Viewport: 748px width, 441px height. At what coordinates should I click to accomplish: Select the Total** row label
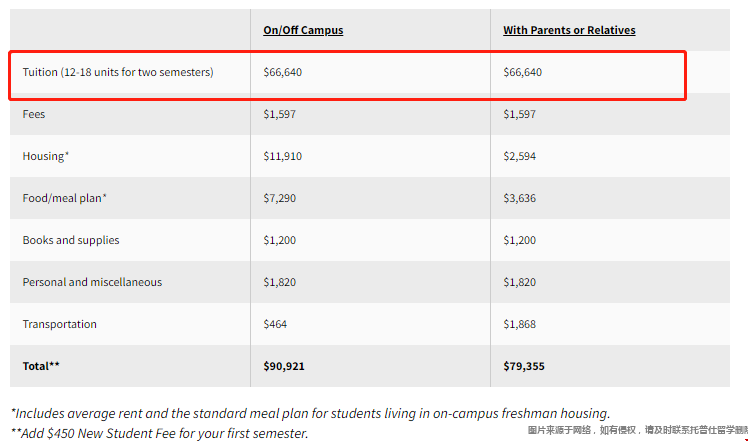tap(41, 366)
